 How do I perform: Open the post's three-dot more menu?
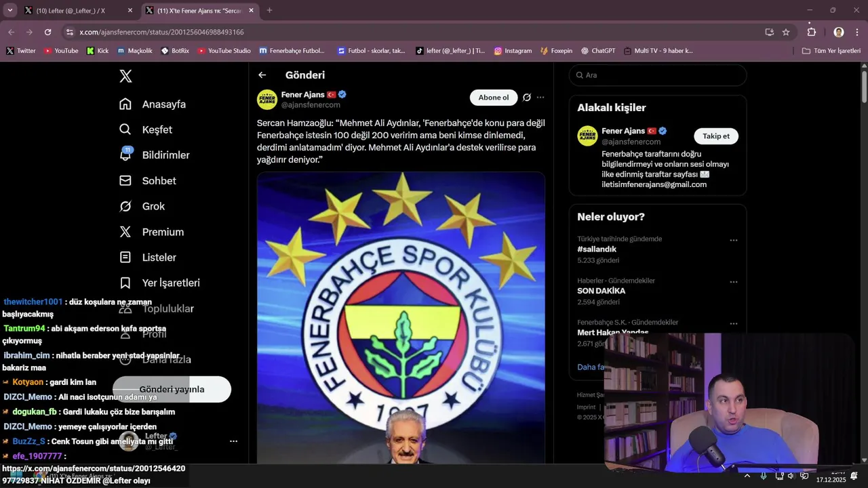[540, 98]
